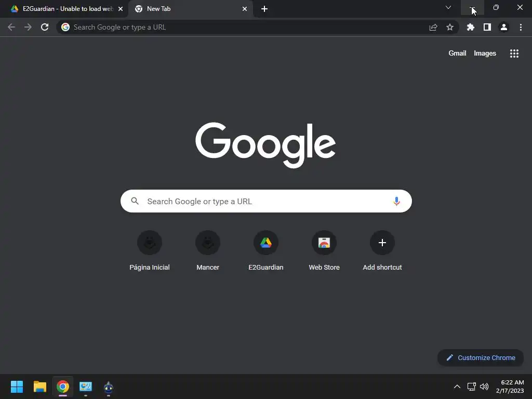Bookmark this tab with the star icon

click(x=450, y=27)
